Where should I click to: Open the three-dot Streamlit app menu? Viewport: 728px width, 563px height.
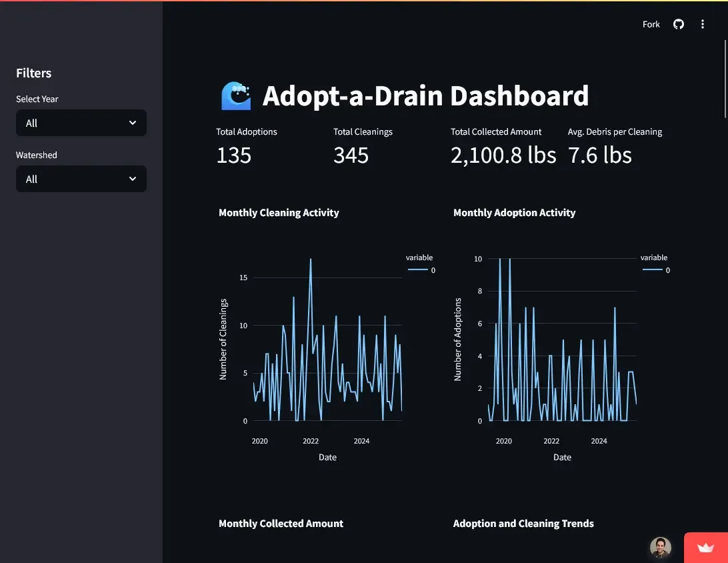tap(702, 24)
